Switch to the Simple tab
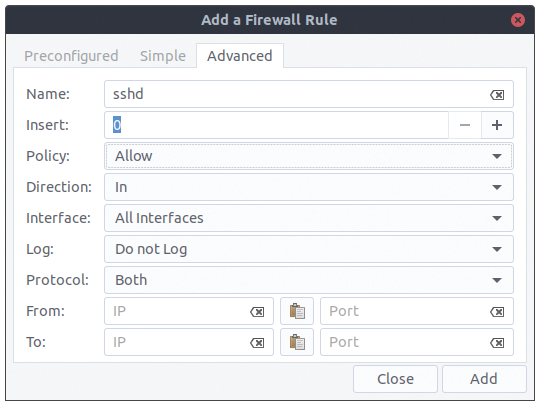 point(163,56)
